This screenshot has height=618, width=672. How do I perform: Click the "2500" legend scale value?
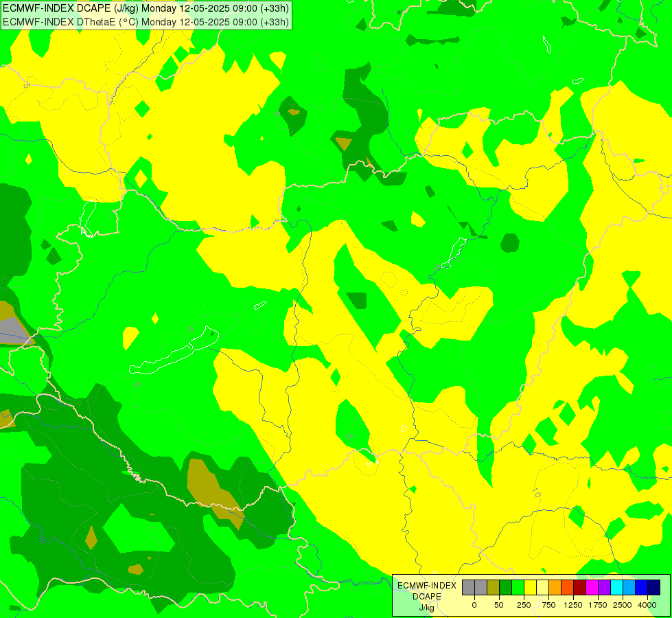pos(623,605)
